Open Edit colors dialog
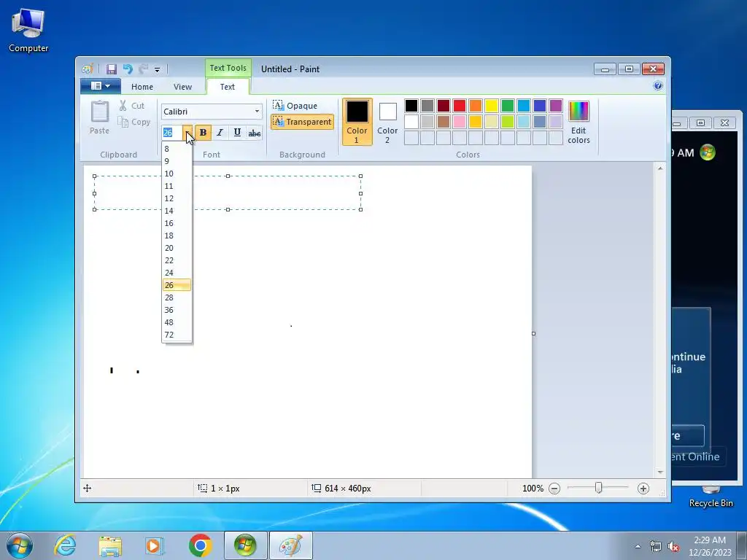747x560 pixels. 578,122
